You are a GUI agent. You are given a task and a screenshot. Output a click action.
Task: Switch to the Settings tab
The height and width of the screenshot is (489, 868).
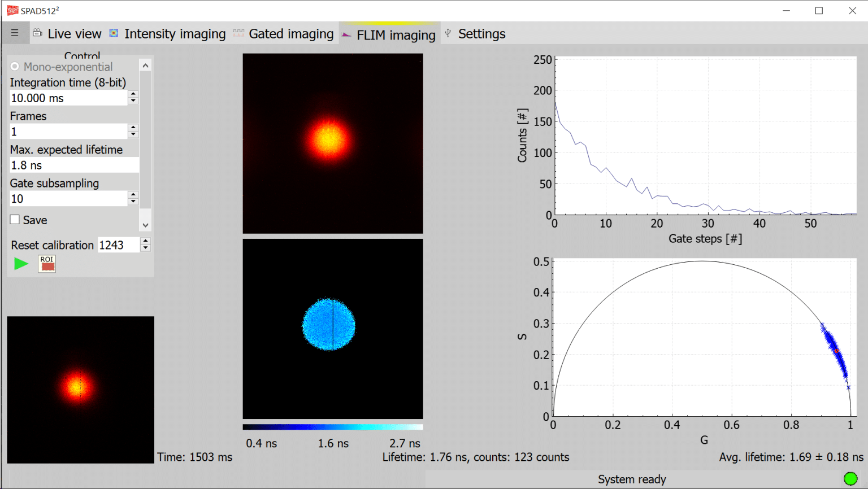pos(481,33)
